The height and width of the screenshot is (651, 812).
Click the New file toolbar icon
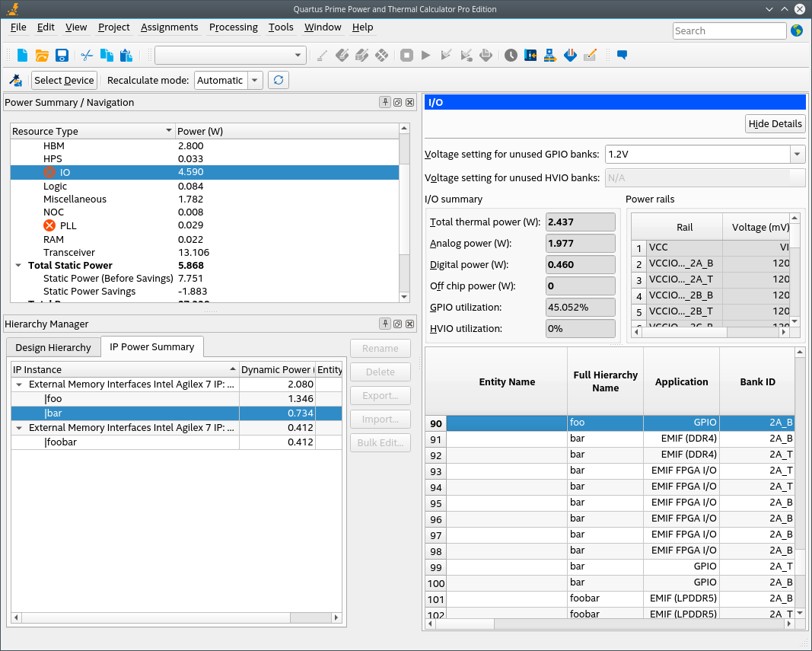click(23, 55)
